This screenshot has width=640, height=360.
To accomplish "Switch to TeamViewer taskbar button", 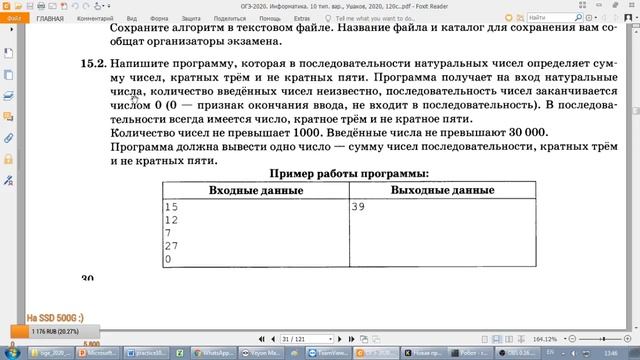I will (330, 353).
